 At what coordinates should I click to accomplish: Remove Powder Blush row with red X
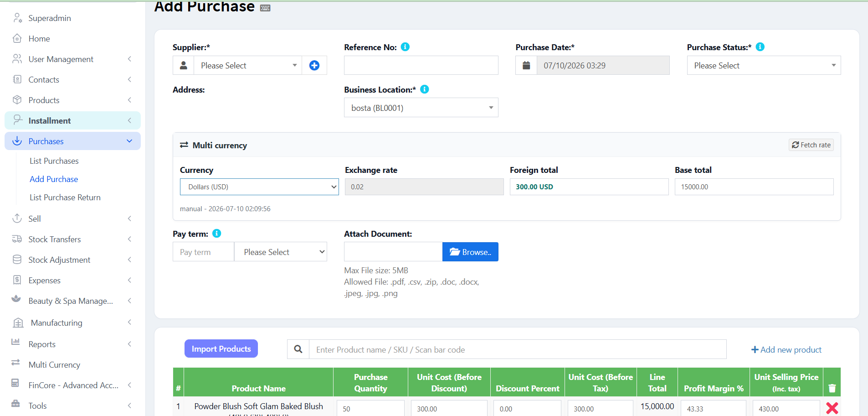[832, 408]
